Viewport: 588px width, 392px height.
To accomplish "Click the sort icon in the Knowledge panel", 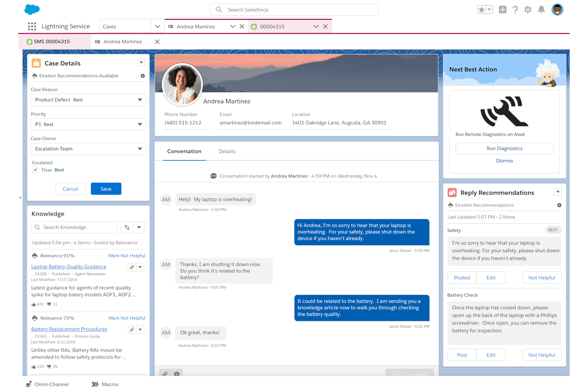I will click(127, 227).
